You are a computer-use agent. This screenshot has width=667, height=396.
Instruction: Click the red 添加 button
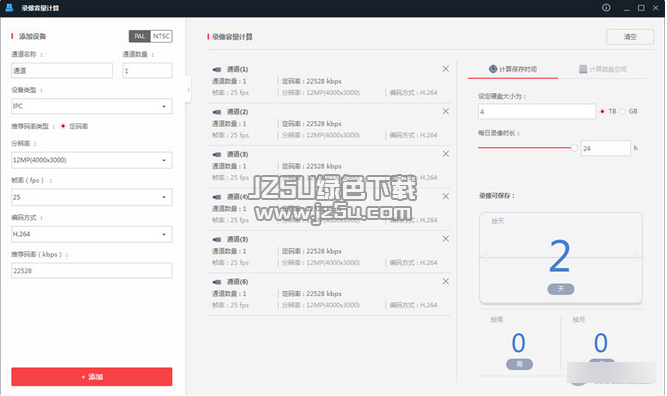click(91, 377)
